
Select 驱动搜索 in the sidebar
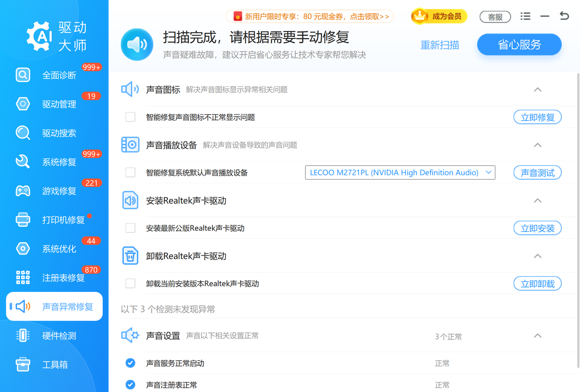pos(54,133)
